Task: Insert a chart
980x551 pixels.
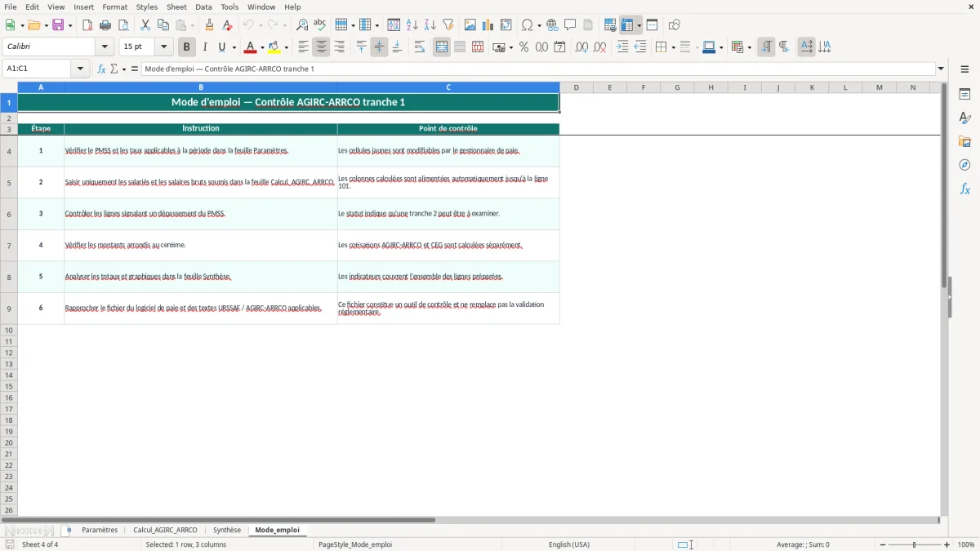Action: [488, 25]
